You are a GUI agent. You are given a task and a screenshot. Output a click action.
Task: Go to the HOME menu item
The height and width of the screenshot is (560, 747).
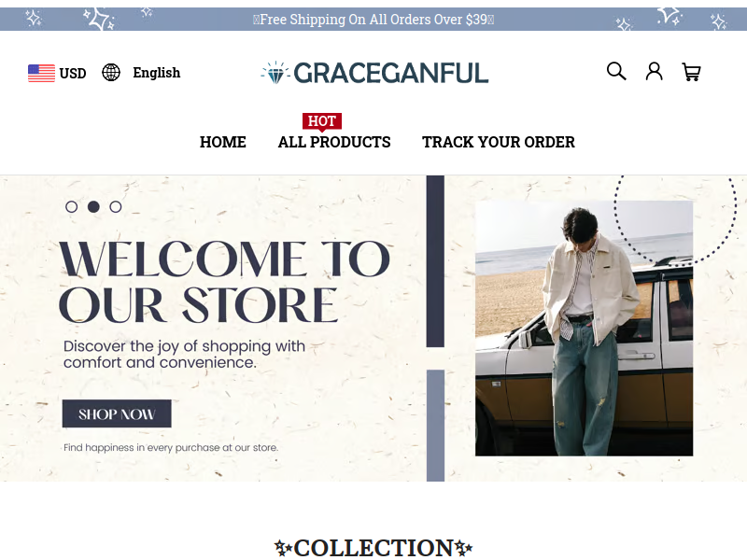pos(223,142)
